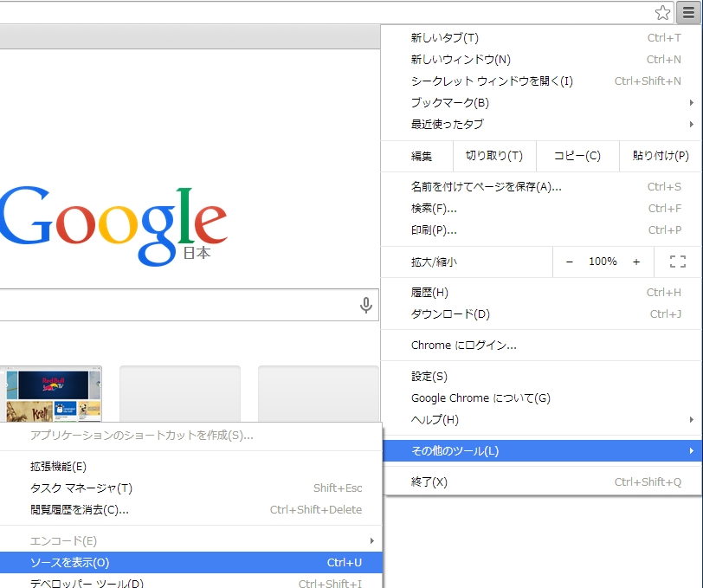The width and height of the screenshot is (703, 588).
Task: Open the Red Bull TV site thumbnail
Action: pyautogui.click(x=51, y=394)
